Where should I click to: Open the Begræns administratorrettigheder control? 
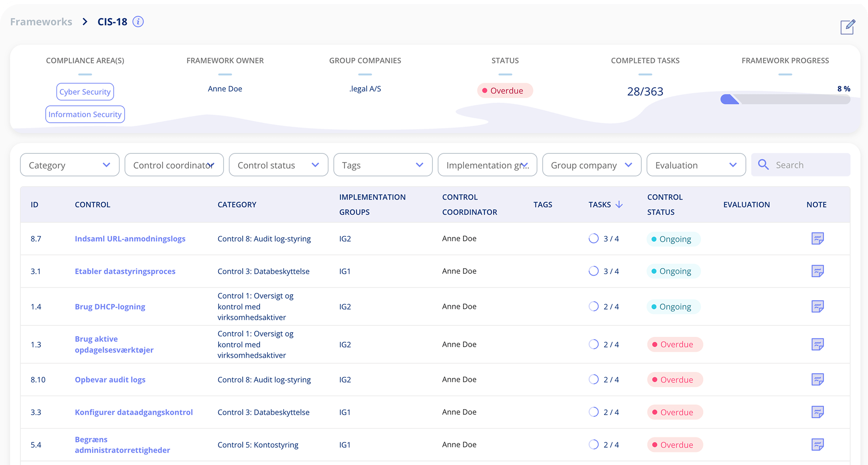click(x=122, y=445)
